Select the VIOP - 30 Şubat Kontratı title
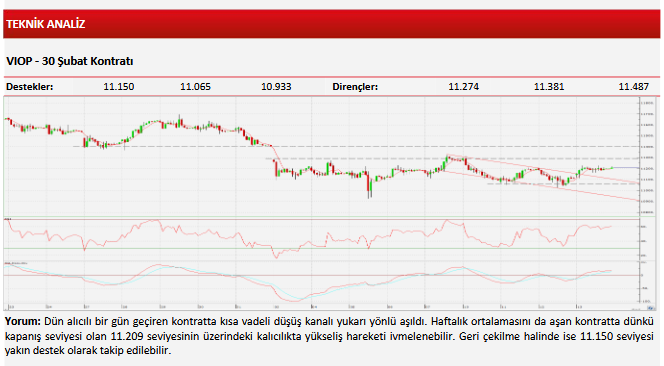Image resolution: width=664 pixels, height=366 pixels. pos(69,61)
